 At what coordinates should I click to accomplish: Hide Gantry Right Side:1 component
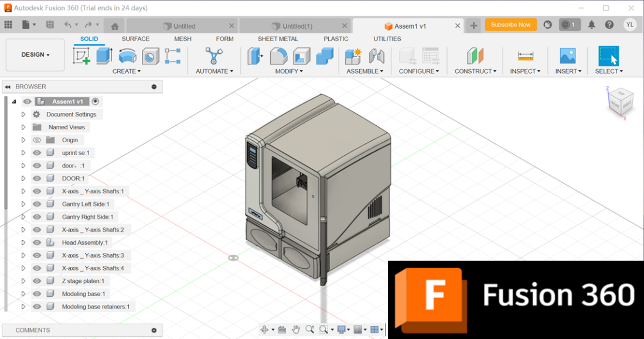click(x=36, y=217)
